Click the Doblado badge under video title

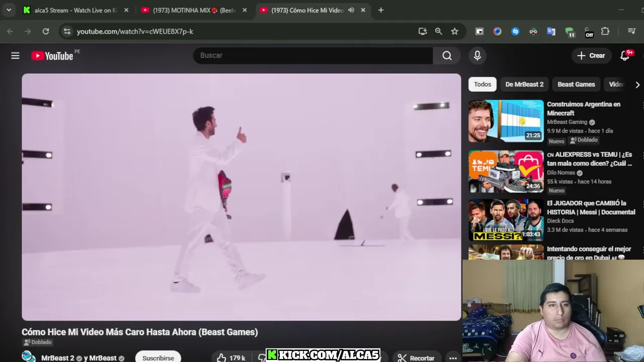pos(37,342)
